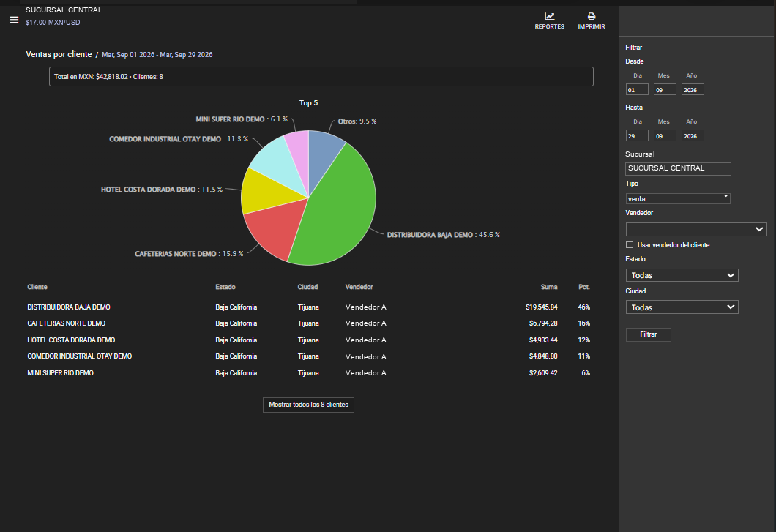Click the DISTRIBUIDORA BAJA DEMO 45.6 % chart label

(444, 235)
